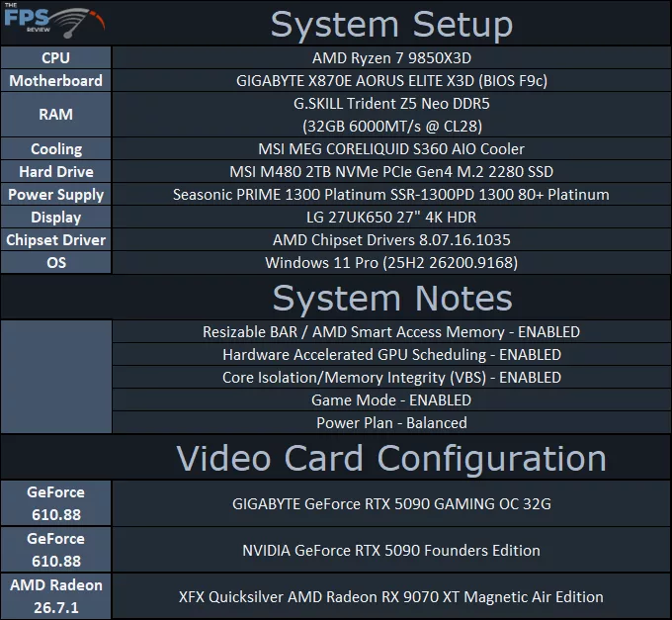Select AMD Ryzen 7 9850X3D text
The image size is (672, 620).
391,58
